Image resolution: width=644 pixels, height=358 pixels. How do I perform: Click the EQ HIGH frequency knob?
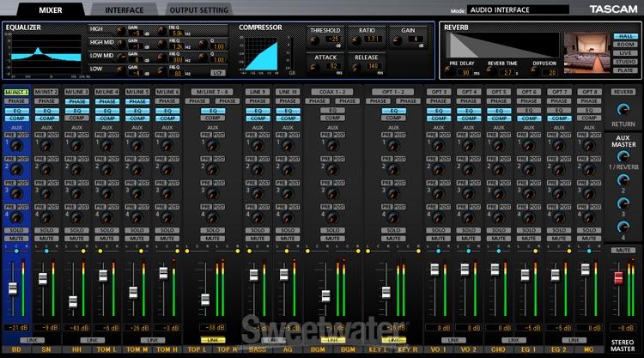[161, 31]
